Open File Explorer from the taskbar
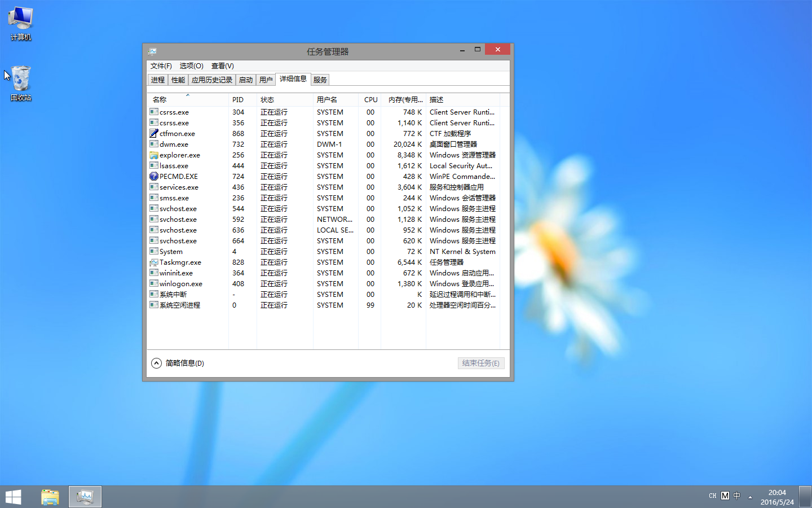Viewport: 812px width, 508px height. tap(50, 497)
